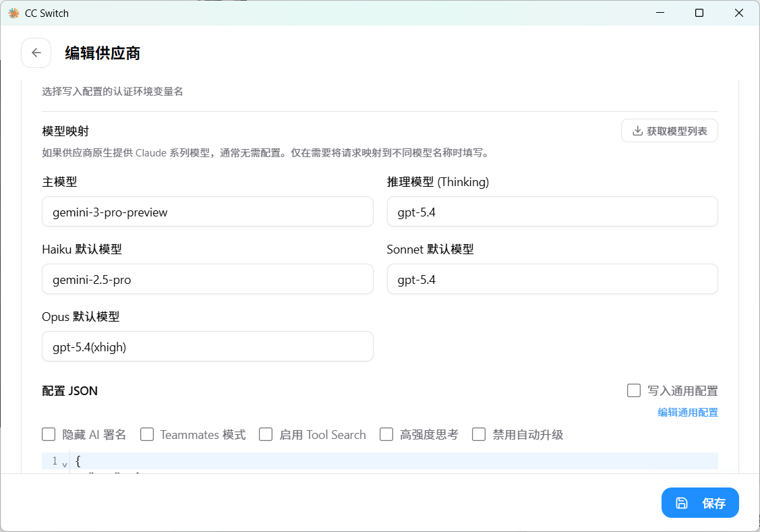
Task: Click the Opus 默认模型 input
Action: click(207, 347)
